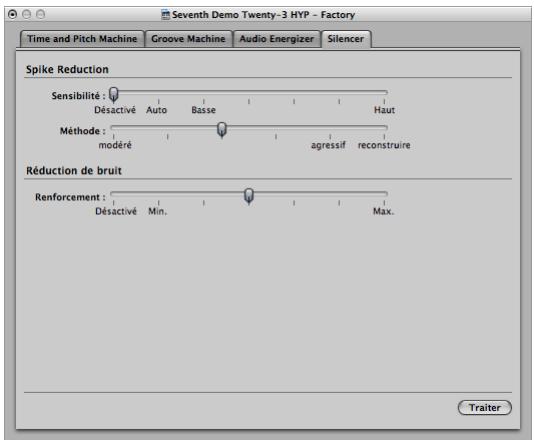Click the Renforcement label

click(x=70, y=197)
